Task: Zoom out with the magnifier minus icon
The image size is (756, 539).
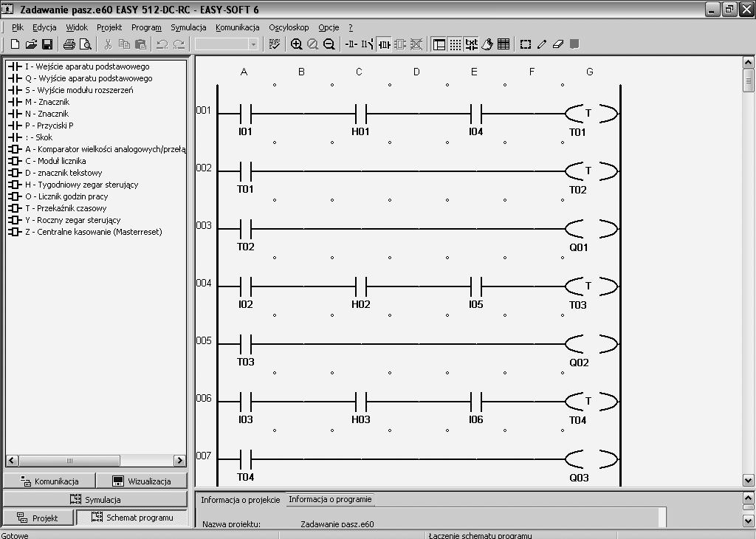Action: pyautogui.click(x=329, y=44)
